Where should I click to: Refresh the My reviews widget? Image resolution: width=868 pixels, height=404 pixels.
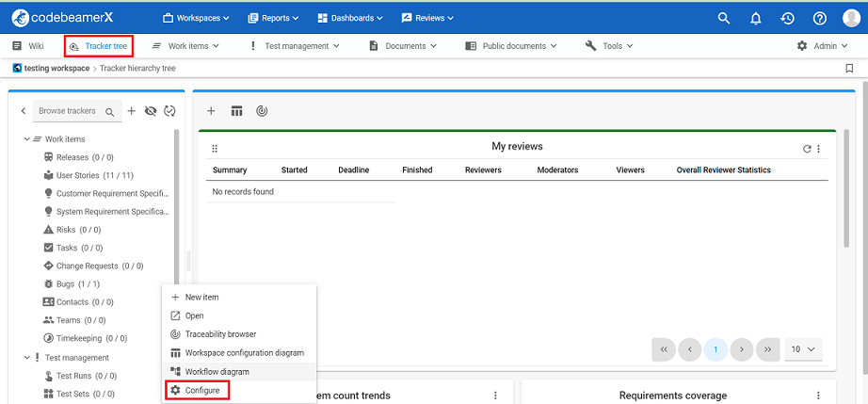click(x=806, y=149)
